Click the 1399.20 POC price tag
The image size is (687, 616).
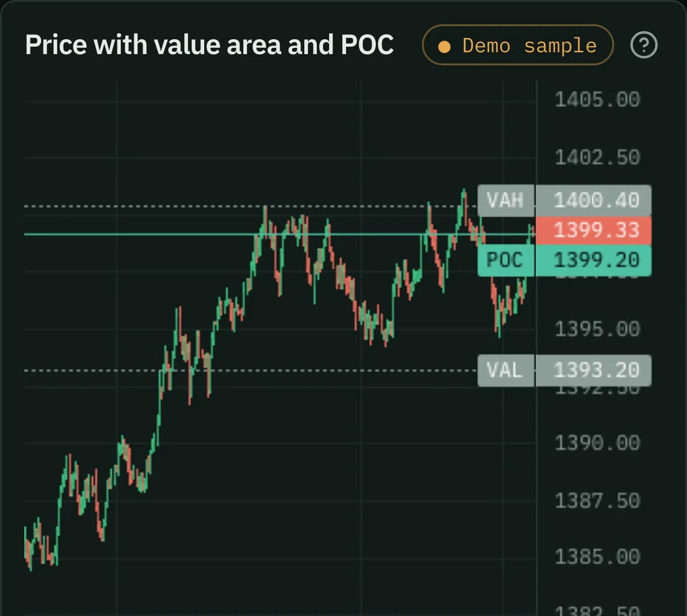(x=593, y=260)
